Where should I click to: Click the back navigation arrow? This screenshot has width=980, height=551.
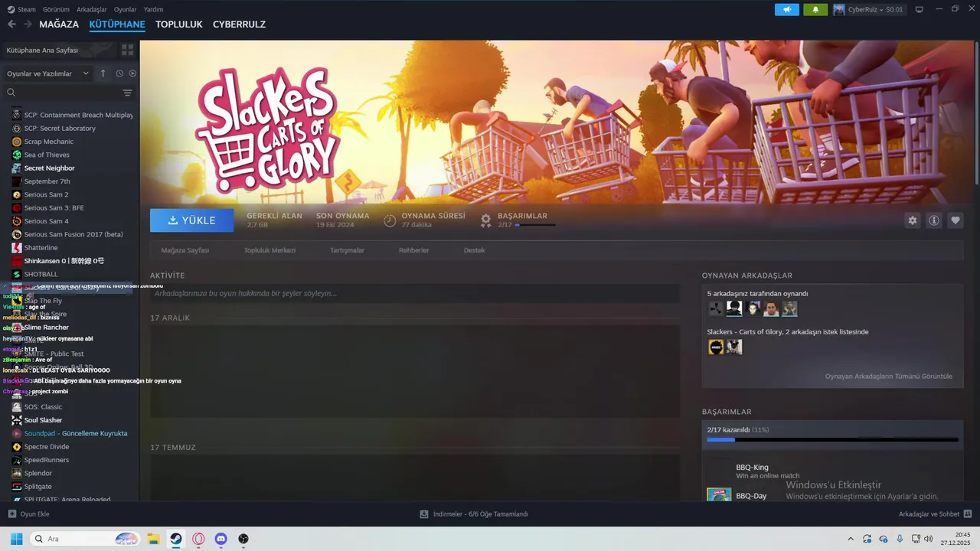click(11, 24)
